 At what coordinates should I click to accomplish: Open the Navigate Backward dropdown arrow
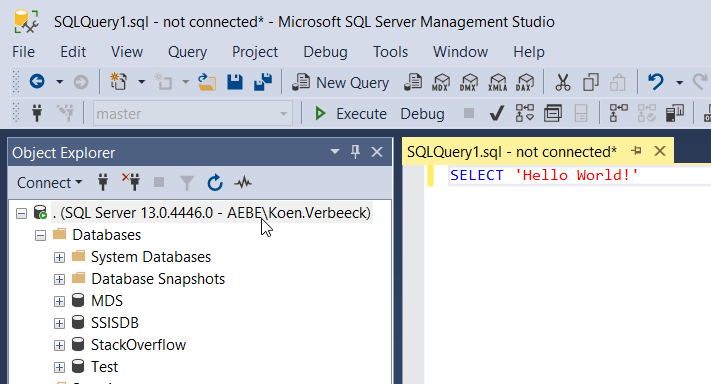click(x=59, y=82)
